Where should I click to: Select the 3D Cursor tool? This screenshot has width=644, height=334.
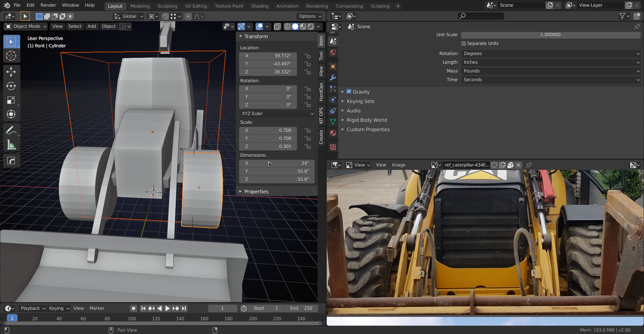tap(11, 56)
